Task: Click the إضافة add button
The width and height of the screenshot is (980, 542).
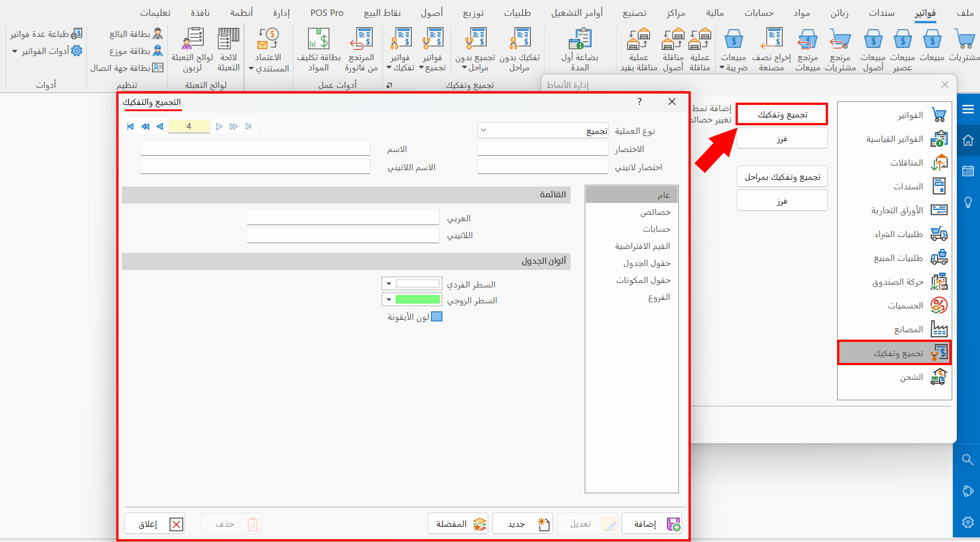Action: (x=652, y=524)
